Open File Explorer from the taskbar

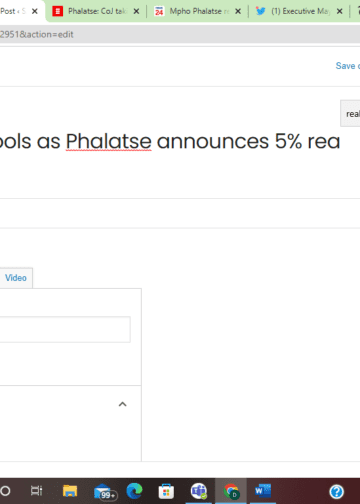(70, 491)
